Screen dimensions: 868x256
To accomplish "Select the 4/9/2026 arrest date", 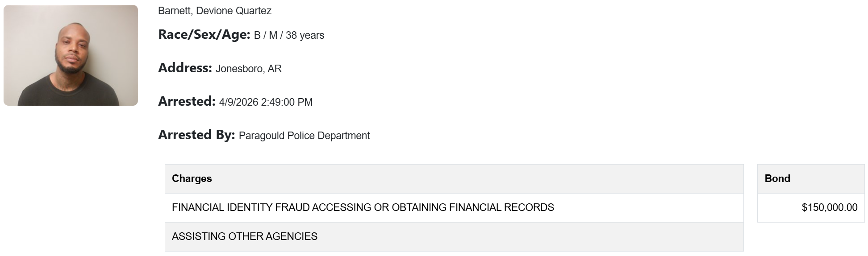I will 238,102.
